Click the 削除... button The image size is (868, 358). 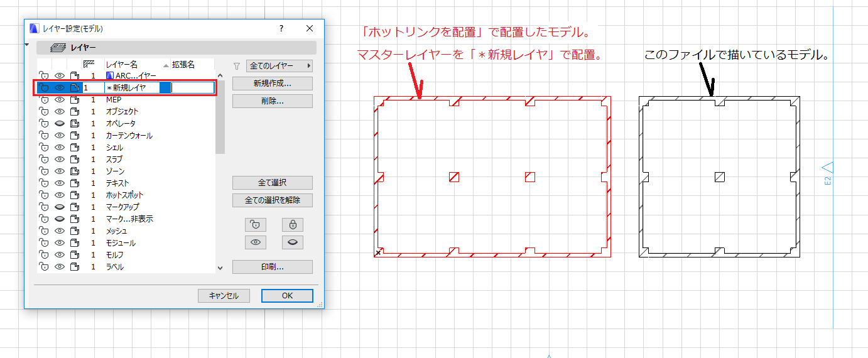coord(273,101)
